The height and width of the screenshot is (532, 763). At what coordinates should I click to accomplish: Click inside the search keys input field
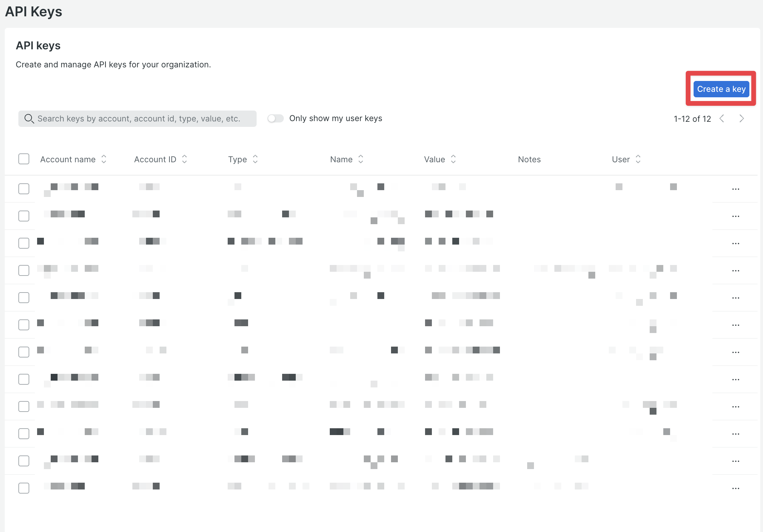(x=136, y=118)
